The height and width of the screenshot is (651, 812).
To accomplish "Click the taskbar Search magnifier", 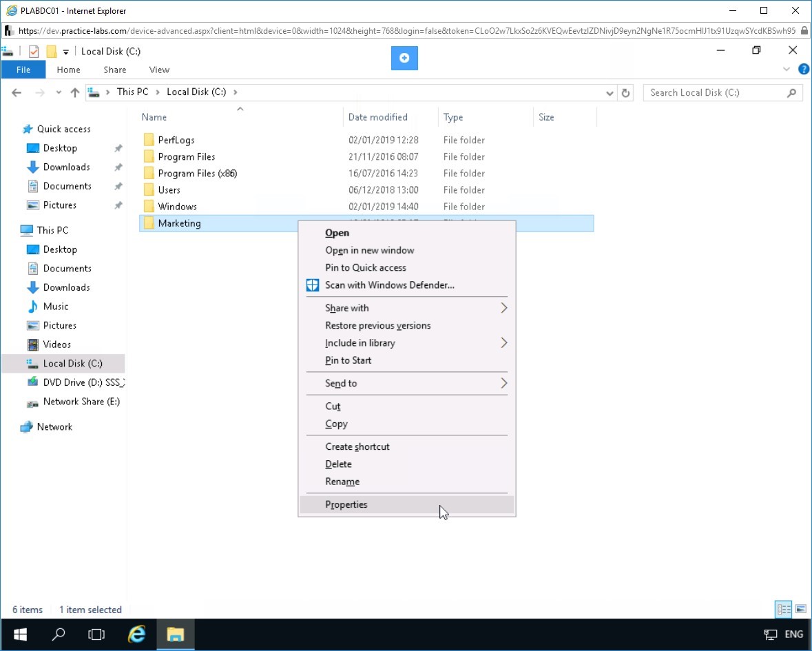I will pyautogui.click(x=59, y=634).
